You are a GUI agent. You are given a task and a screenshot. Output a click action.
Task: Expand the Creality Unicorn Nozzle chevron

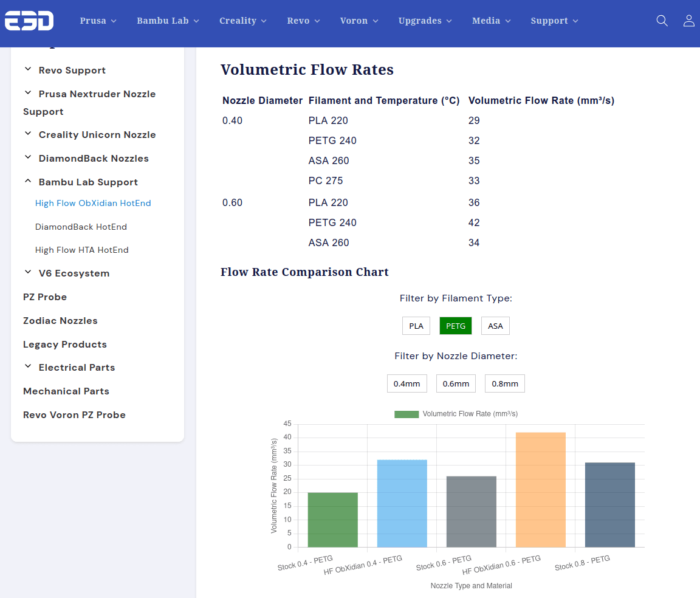pyautogui.click(x=28, y=134)
